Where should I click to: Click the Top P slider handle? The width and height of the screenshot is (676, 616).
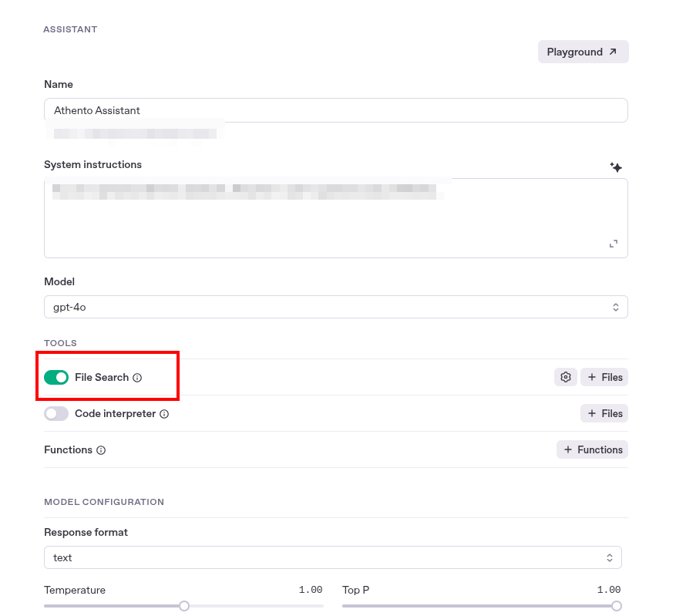(617, 606)
